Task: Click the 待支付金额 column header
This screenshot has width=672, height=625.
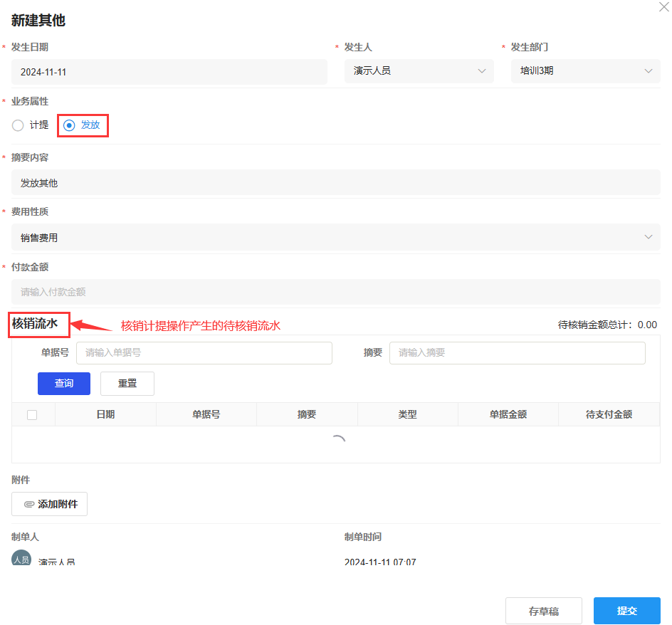Action: pos(609,415)
